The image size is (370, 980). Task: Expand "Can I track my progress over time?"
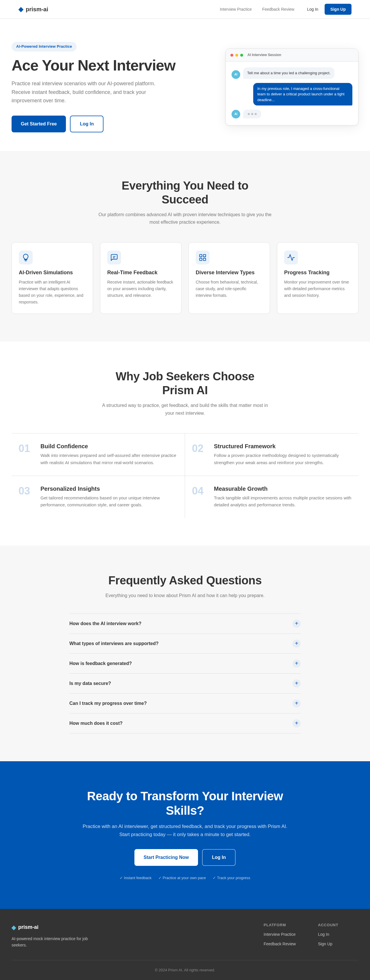click(x=185, y=703)
